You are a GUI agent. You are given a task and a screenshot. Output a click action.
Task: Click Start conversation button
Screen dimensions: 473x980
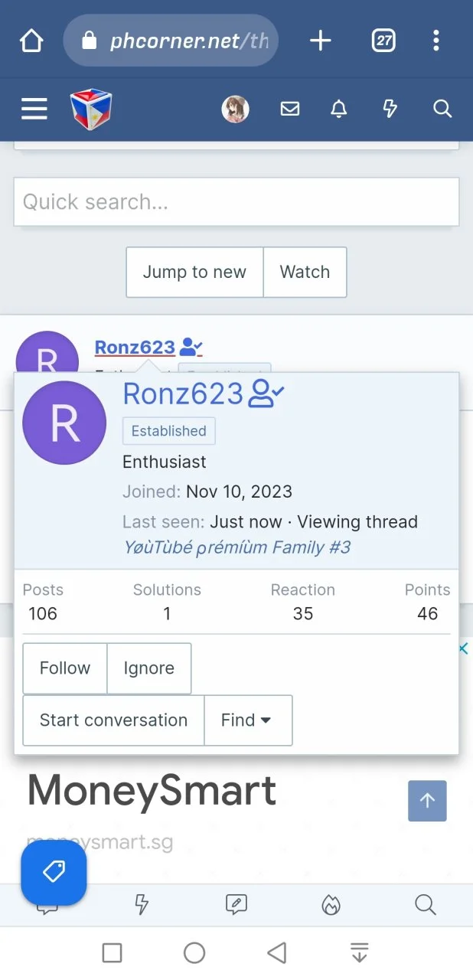click(113, 720)
